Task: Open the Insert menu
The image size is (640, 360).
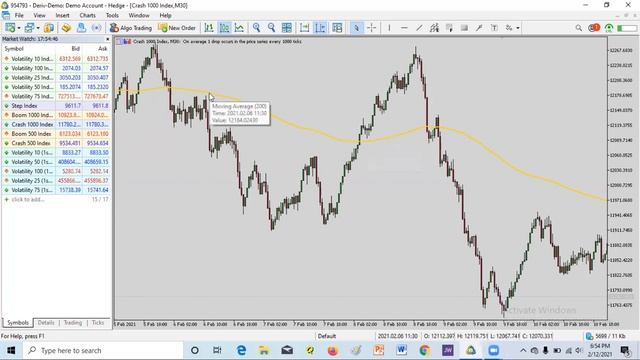Action: 62,15
